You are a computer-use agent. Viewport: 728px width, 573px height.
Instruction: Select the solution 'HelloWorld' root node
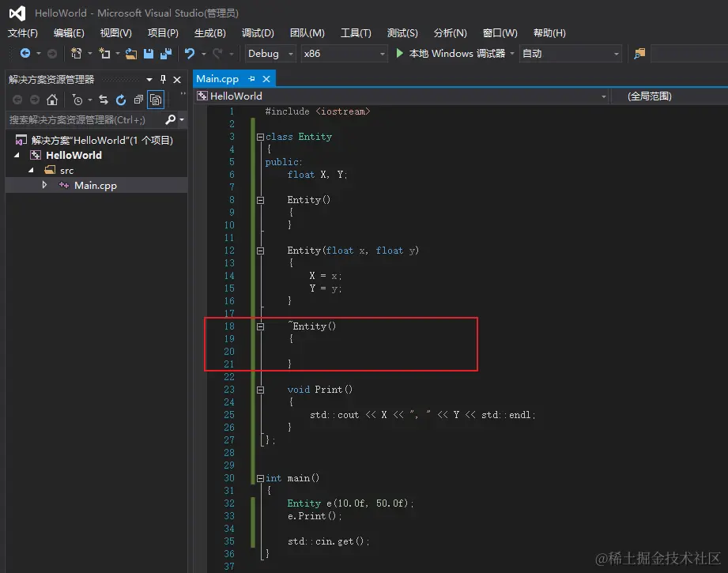pos(102,140)
